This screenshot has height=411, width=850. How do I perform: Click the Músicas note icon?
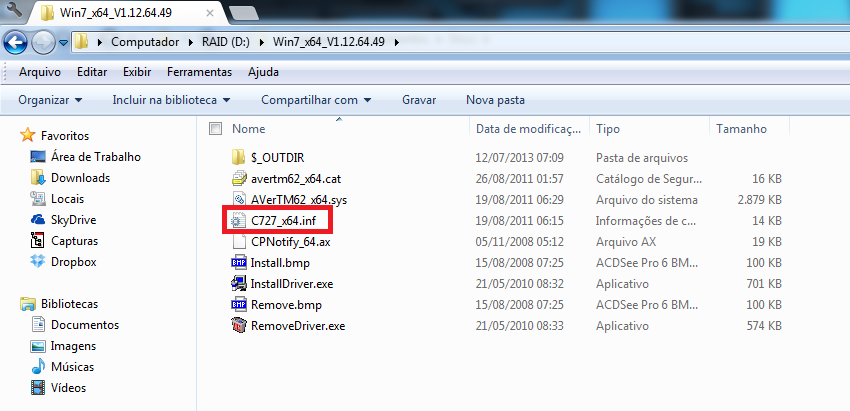pos(38,367)
